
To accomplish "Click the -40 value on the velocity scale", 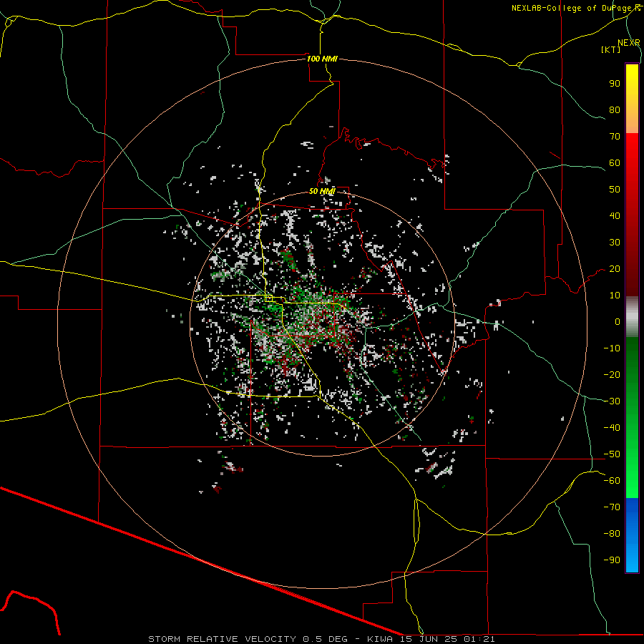I will pyautogui.click(x=612, y=428).
